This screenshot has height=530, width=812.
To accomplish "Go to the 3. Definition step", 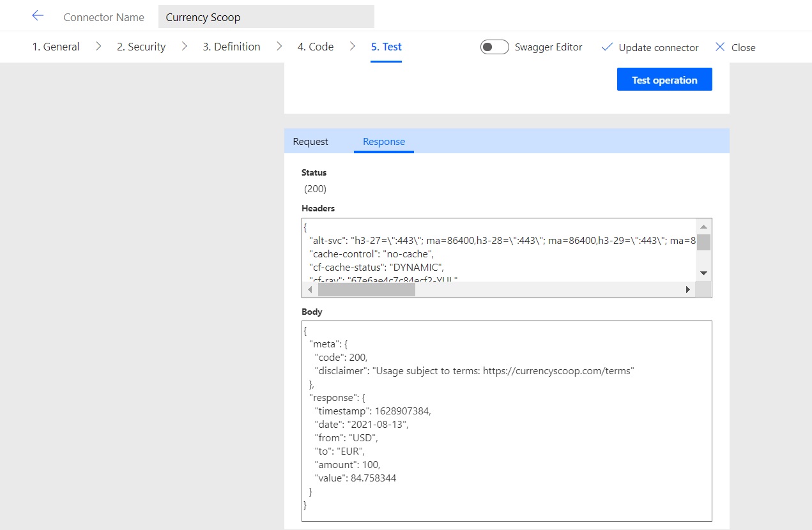I will 231,47.
